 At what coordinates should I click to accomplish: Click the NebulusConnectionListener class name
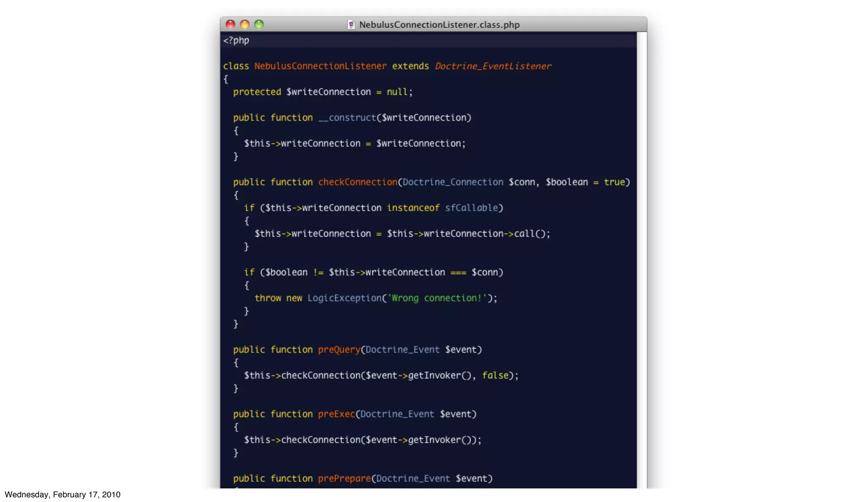click(x=320, y=66)
